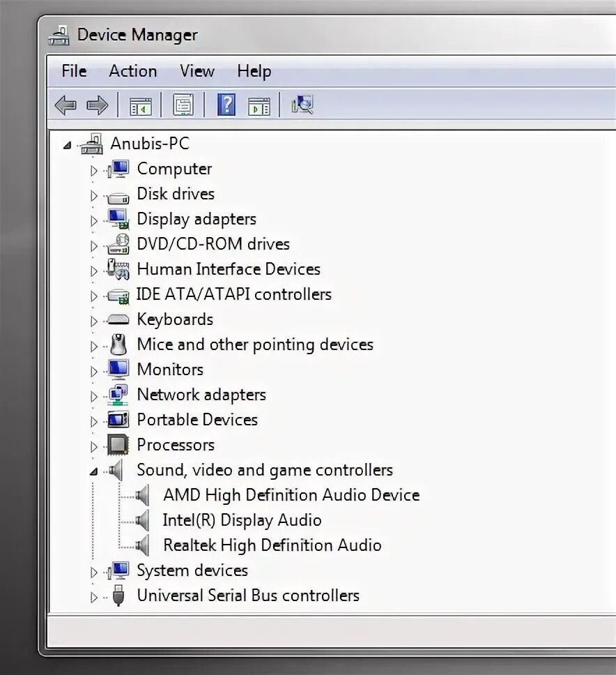Image resolution: width=616 pixels, height=675 pixels.
Task: Click the Keyboards icon
Action: (118, 319)
